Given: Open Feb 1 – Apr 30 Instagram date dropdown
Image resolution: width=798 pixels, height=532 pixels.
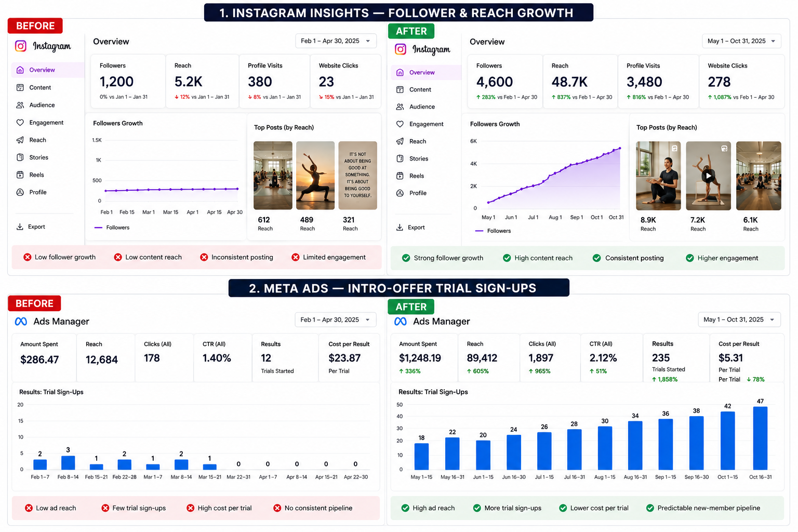Looking at the screenshot, I should pos(336,41).
